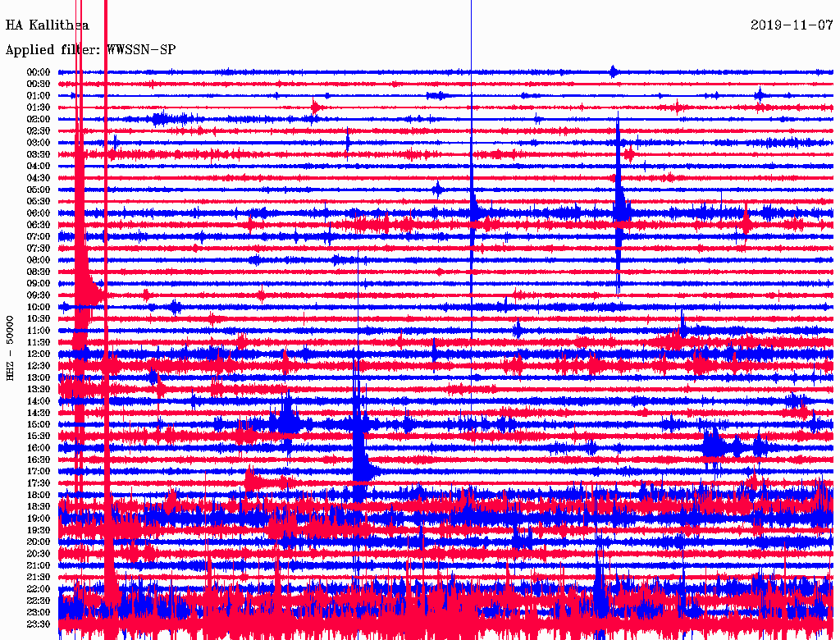
Task: Click the 15:30 time label
Action: coord(39,436)
